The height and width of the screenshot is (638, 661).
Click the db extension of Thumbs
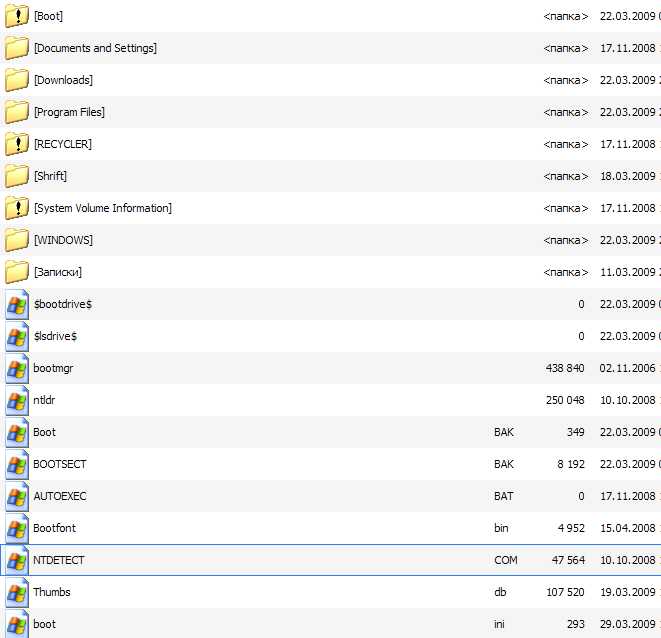(500, 593)
